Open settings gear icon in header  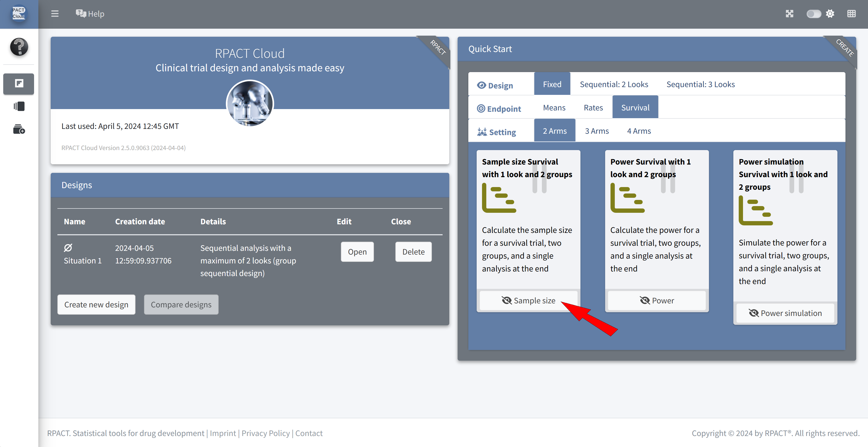point(830,14)
